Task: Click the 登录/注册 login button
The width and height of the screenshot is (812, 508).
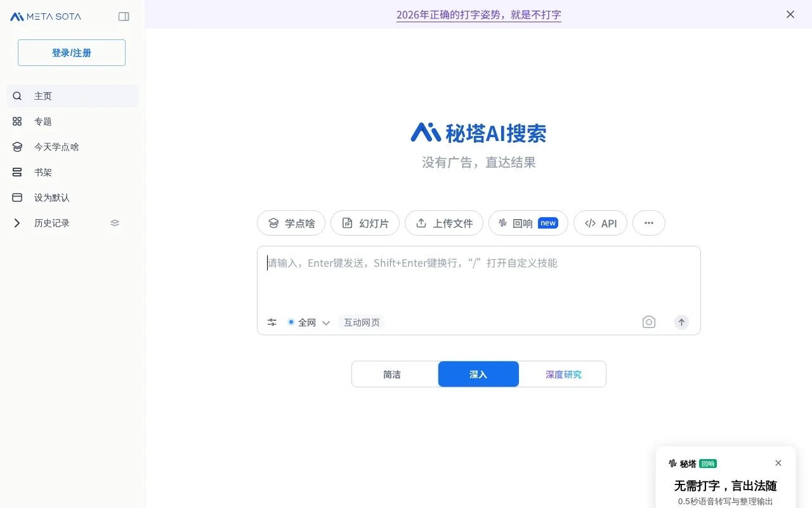Action: tap(72, 53)
